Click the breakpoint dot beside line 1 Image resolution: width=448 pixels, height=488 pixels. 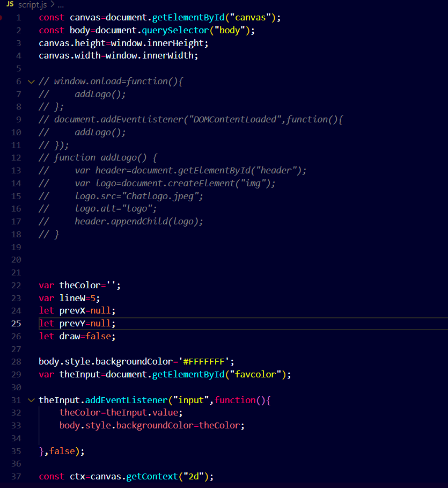[1, 18]
